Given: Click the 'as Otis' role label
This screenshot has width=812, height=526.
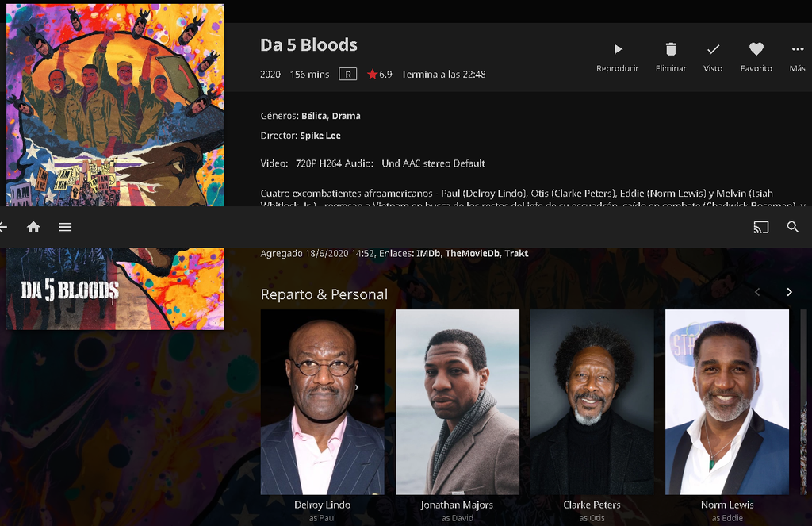Looking at the screenshot, I should point(592,518).
